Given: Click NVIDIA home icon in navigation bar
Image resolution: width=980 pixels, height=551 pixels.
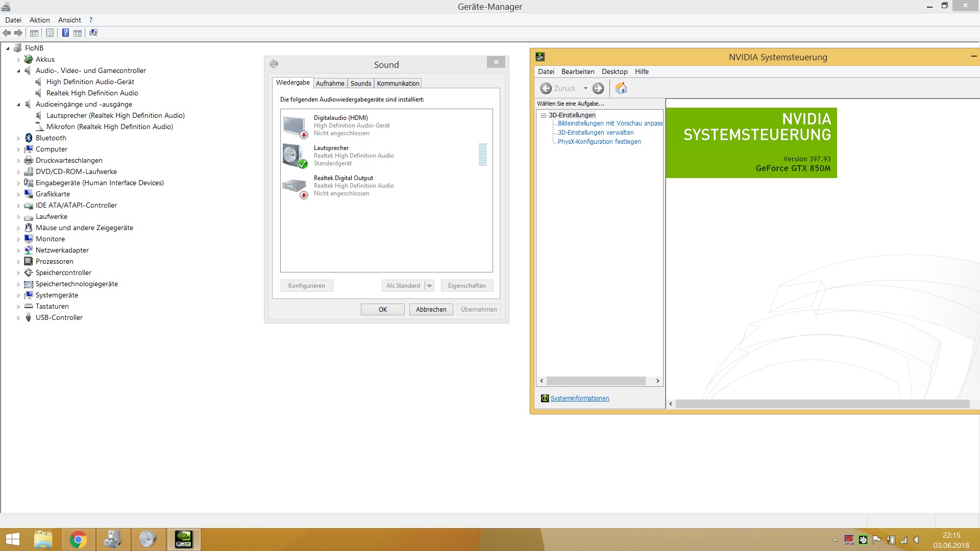Looking at the screenshot, I should (621, 88).
